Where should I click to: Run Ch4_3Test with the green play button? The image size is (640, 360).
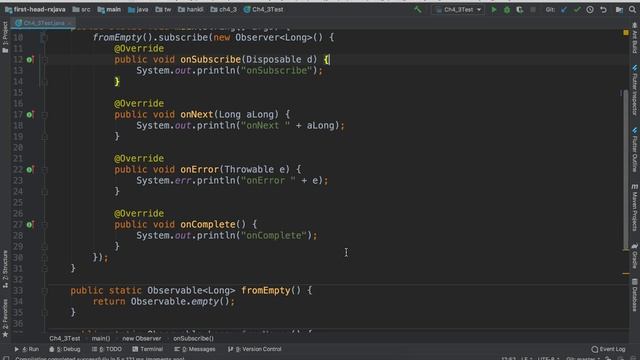pyautogui.click(x=494, y=9)
